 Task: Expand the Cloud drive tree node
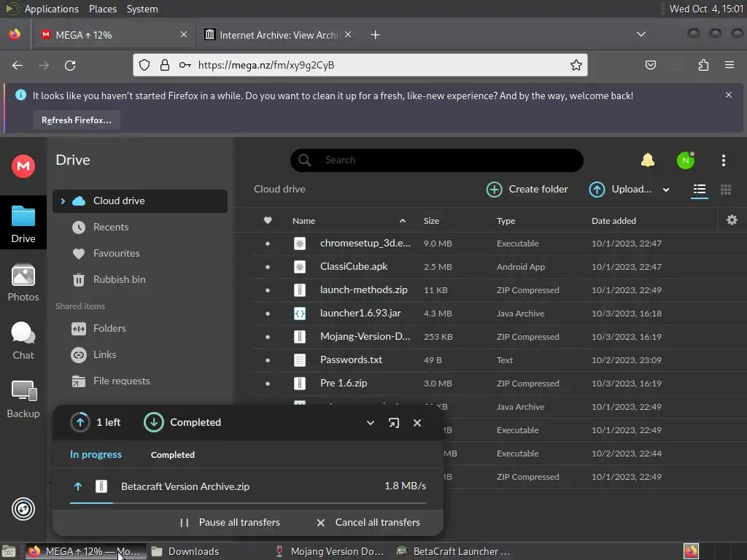(63, 201)
